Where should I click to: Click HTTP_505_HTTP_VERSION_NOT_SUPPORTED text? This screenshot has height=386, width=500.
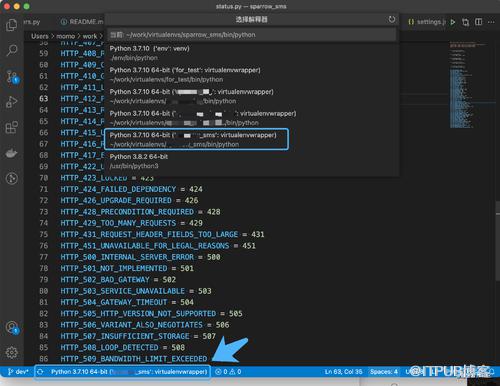point(138,314)
